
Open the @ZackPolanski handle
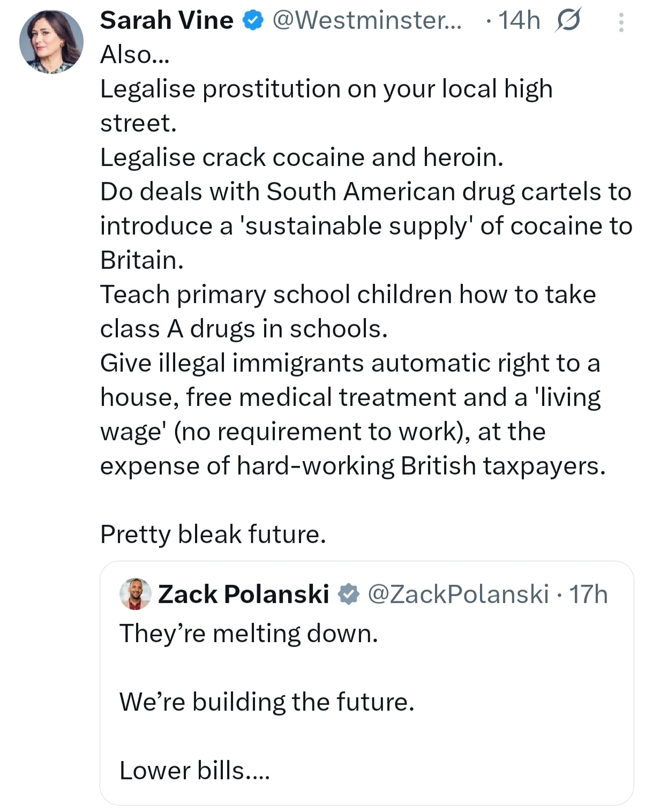(458, 594)
